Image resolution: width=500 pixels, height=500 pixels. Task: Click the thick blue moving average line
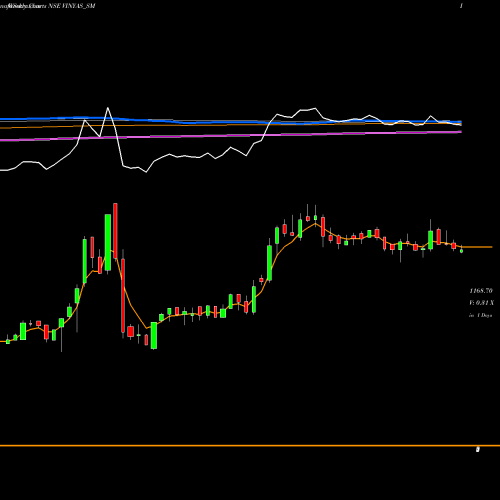[x=231, y=121]
